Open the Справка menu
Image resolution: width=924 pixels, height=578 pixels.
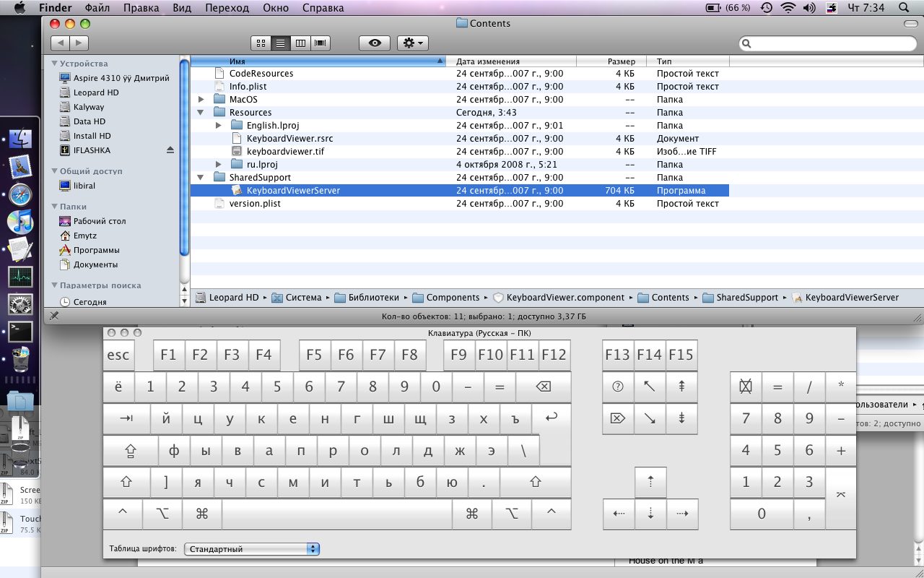tap(322, 8)
